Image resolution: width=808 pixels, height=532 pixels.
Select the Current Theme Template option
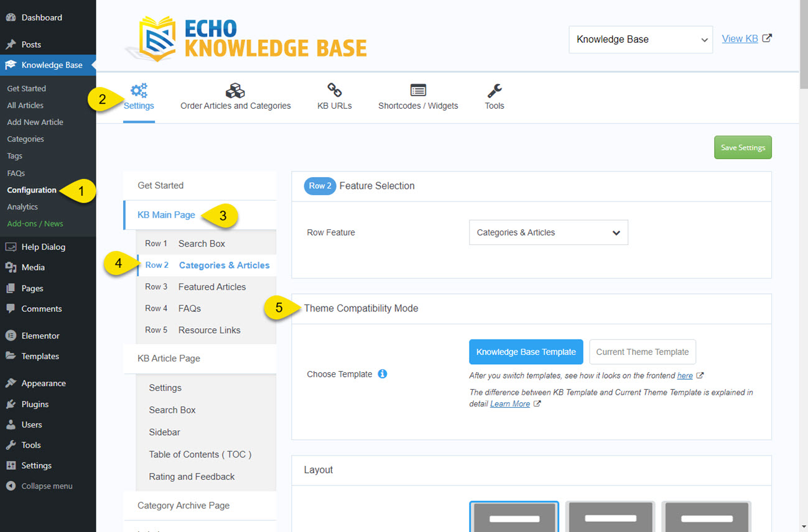pos(643,352)
